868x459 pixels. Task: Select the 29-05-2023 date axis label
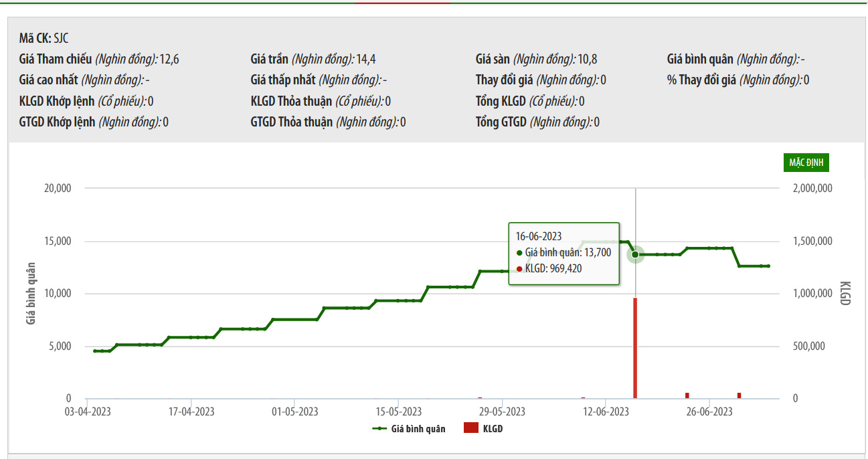(503, 411)
